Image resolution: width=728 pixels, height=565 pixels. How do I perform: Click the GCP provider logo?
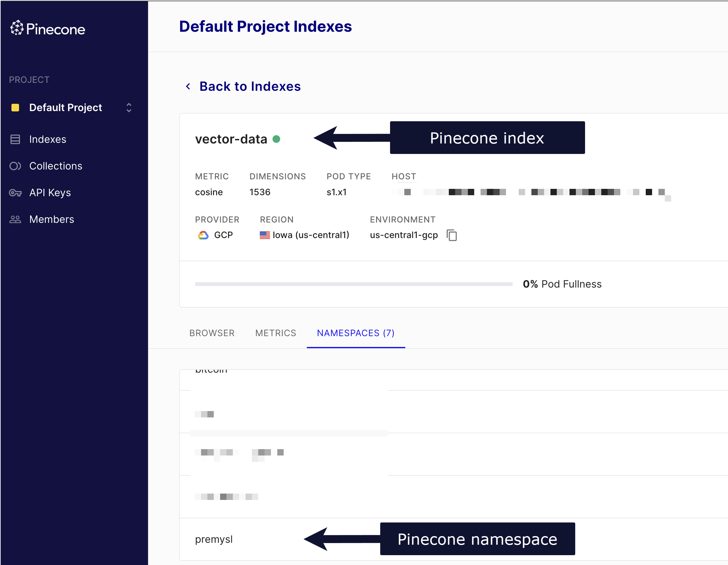(203, 235)
